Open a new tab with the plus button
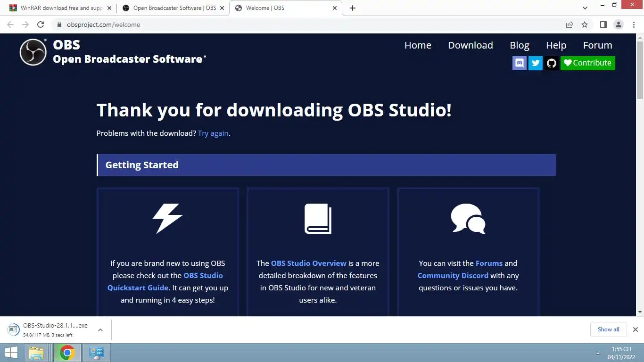Image resolution: width=644 pixels, height=362 pixels. 353,8
